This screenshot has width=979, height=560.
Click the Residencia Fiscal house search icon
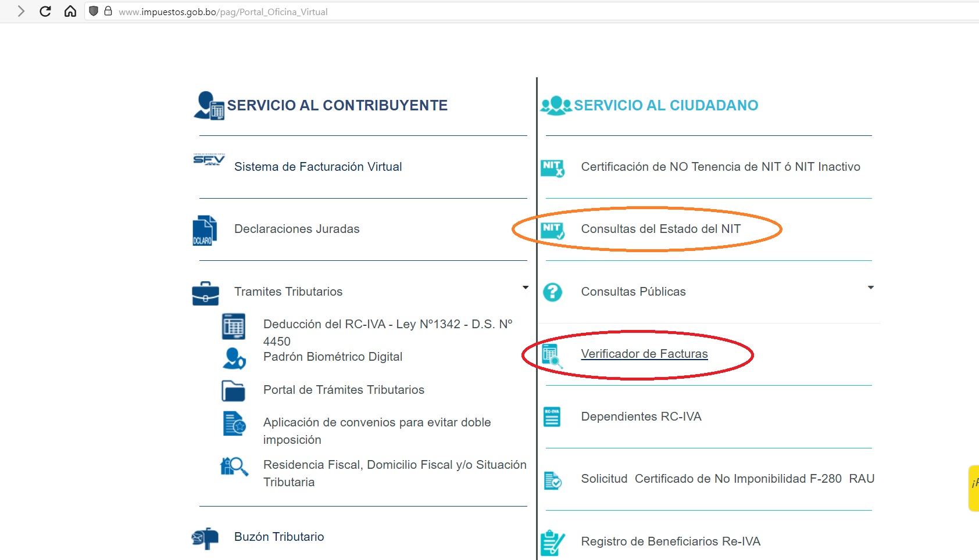[x=234, y=466]
